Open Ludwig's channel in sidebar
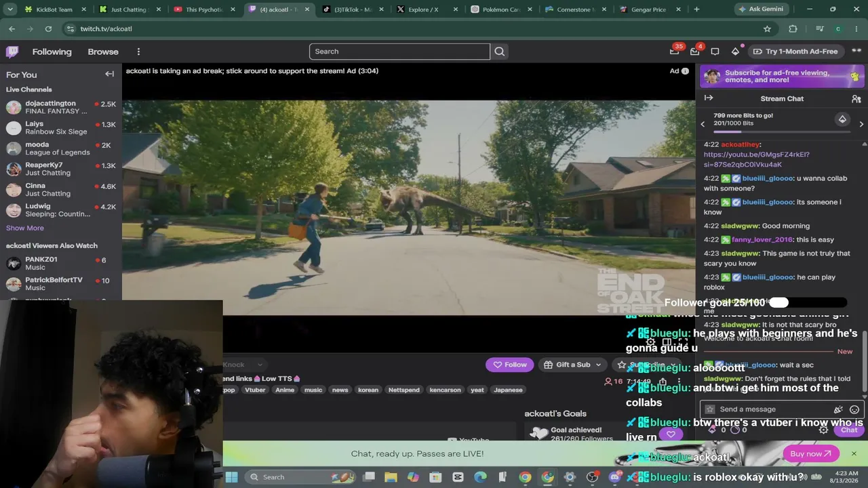The height and width of the screenshot is (488, 868). [x=61, y=210]
